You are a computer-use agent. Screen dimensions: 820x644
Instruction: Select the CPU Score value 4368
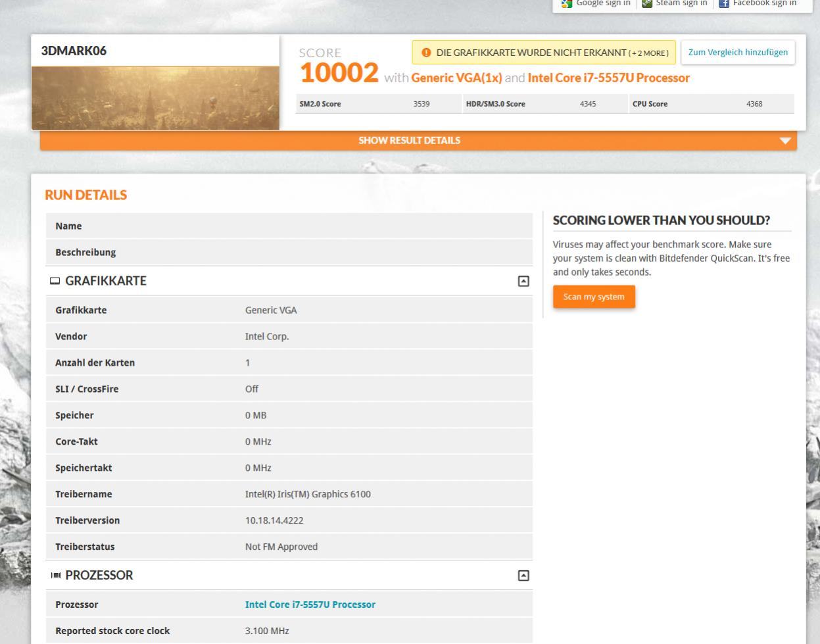point(754,104)
